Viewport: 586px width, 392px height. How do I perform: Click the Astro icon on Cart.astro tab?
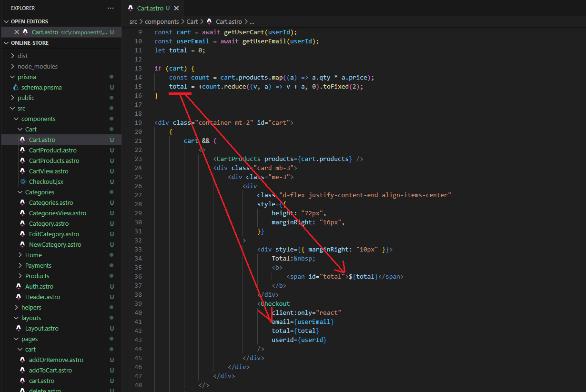(131, 8)
